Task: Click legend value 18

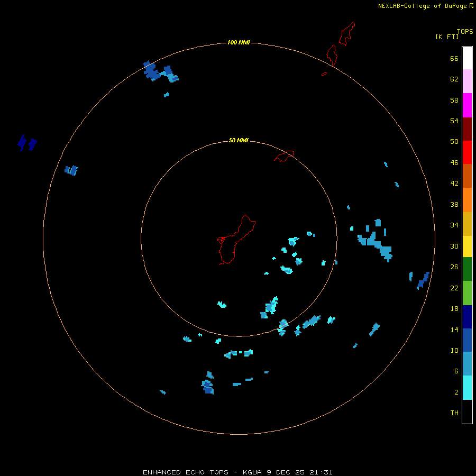Action: point(454,308)
